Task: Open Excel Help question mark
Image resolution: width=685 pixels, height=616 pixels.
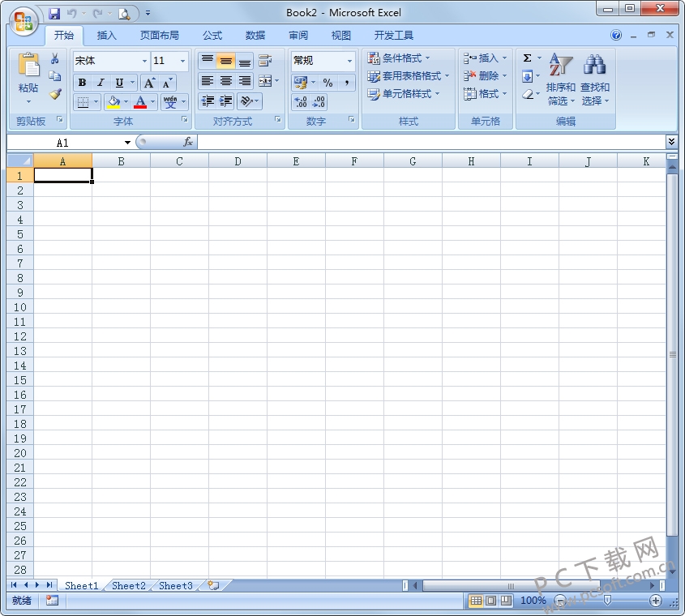Action: (x=616, y=35)
